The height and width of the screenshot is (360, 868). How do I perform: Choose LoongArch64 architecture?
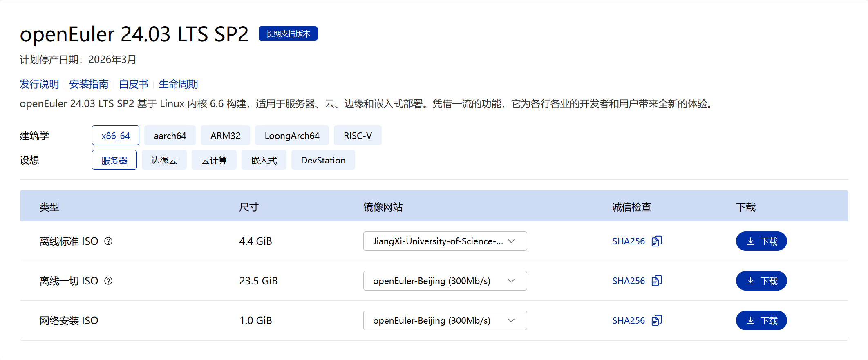292,135
